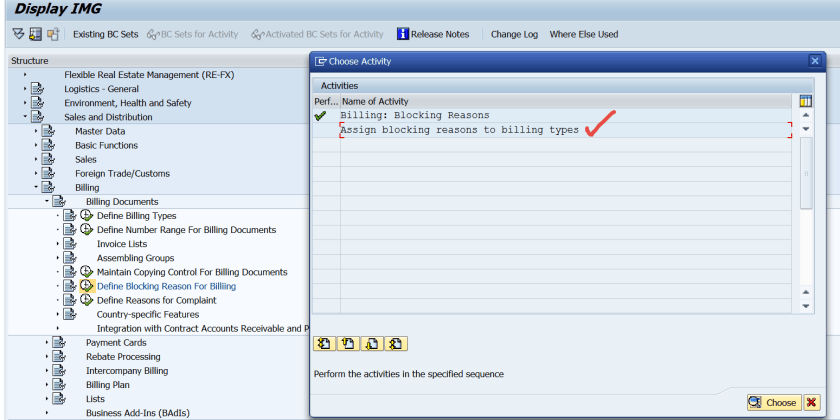Open column layout icon in Activities table

pyautogui.click(x=805, y=101)
